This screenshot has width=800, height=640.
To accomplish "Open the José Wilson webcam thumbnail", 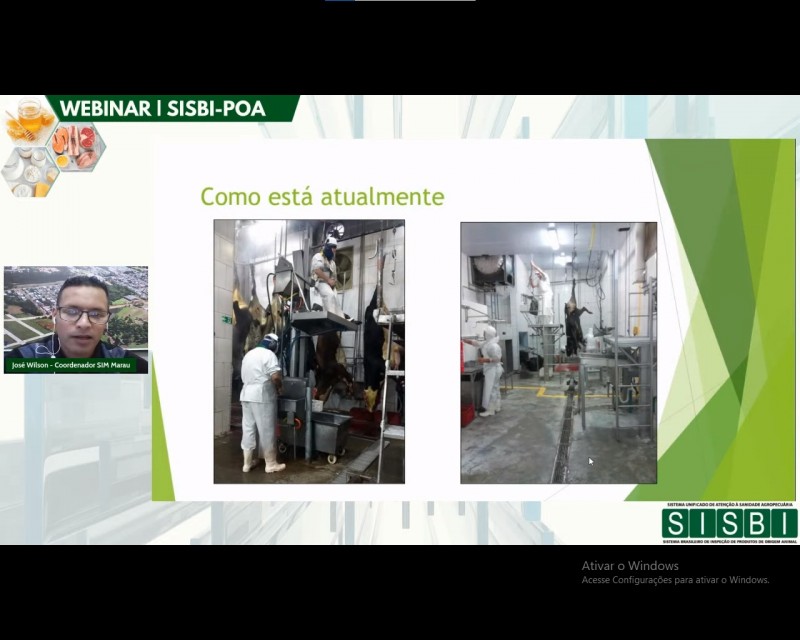I will pos(76,319).
